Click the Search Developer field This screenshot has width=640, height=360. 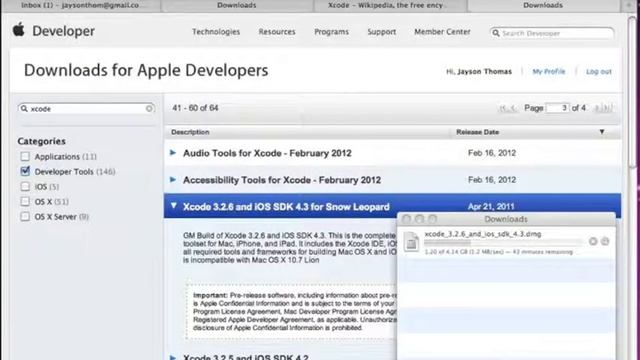point(552,33)
